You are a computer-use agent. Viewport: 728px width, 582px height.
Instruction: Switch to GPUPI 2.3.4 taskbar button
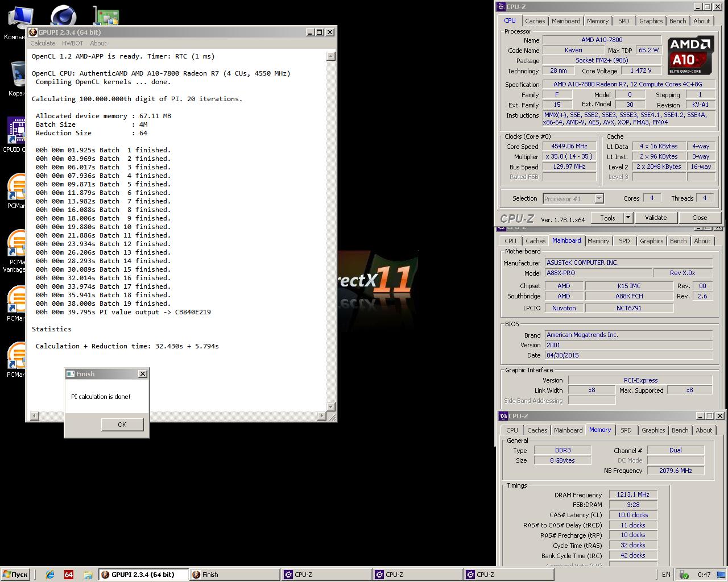click(x=143, y=575)
